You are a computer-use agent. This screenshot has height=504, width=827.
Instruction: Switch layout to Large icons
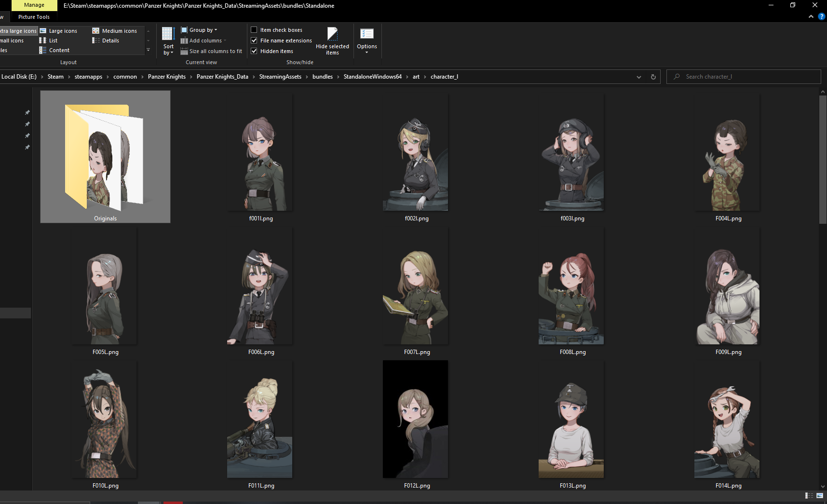coord(58,31)
